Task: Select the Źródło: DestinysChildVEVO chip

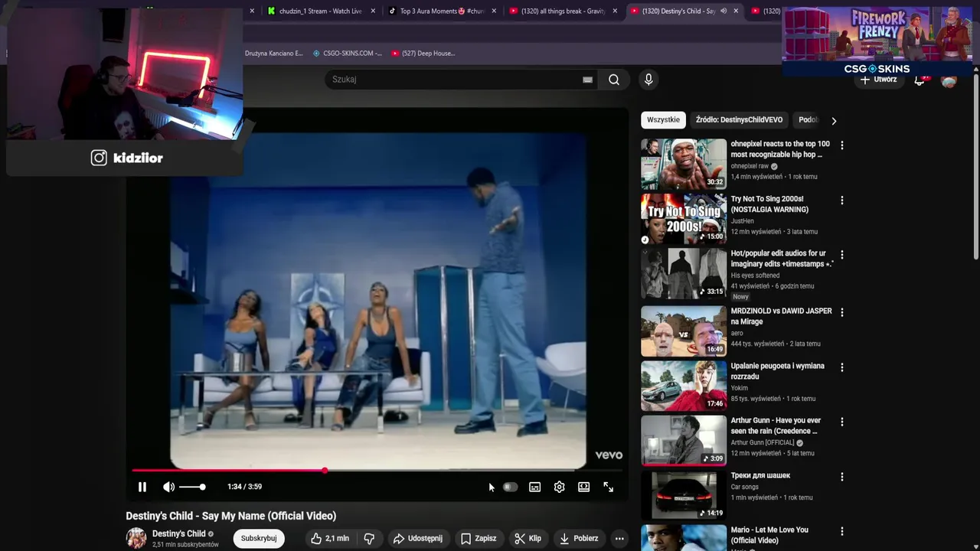Action: click(739, 120)
